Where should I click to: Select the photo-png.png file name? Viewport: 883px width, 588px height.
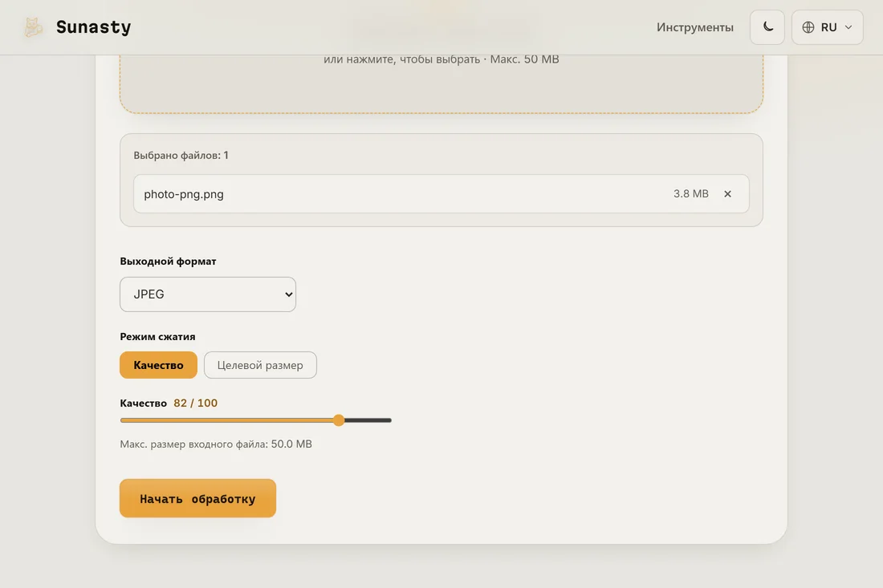(184, 194)
